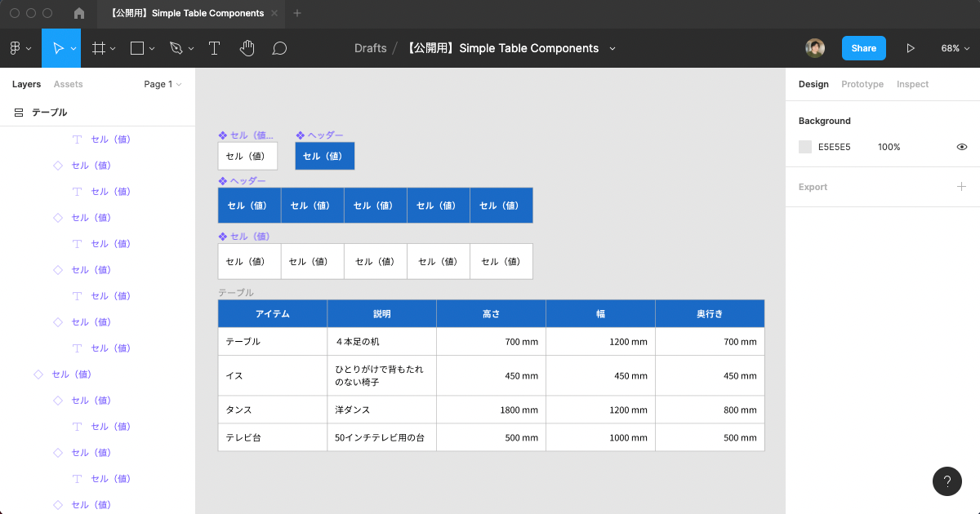This screenshot has height=514, width=980.
Task: Add an export setting with plus
Action: pos(961,187)
